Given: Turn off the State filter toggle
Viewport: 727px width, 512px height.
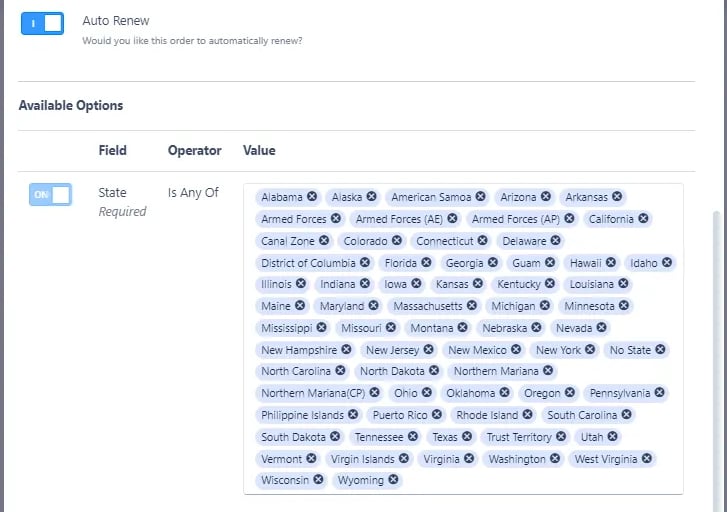Looking at the screenshot, I should point(50,195).
